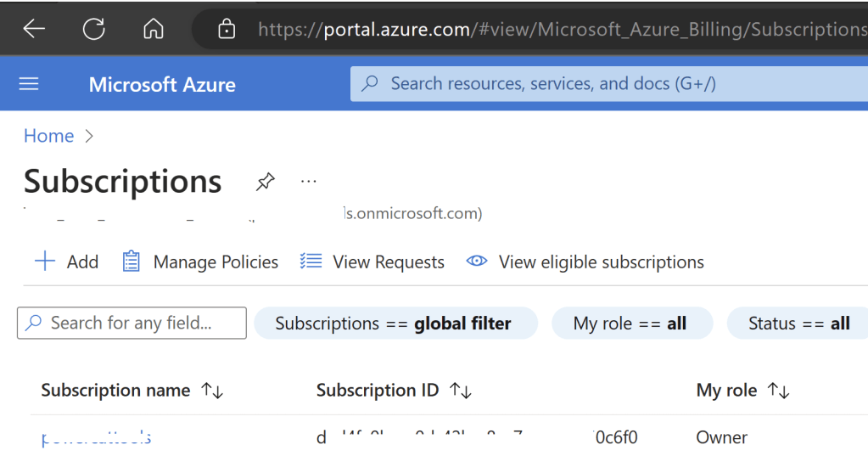Click the browser back arrow
The image size is (868, 456).
(34, 29)
